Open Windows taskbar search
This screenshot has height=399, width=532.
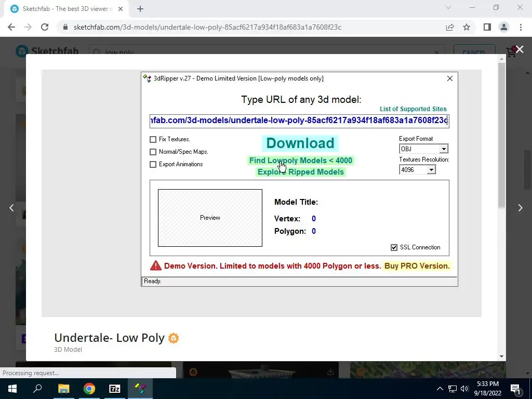click(37, 389)
